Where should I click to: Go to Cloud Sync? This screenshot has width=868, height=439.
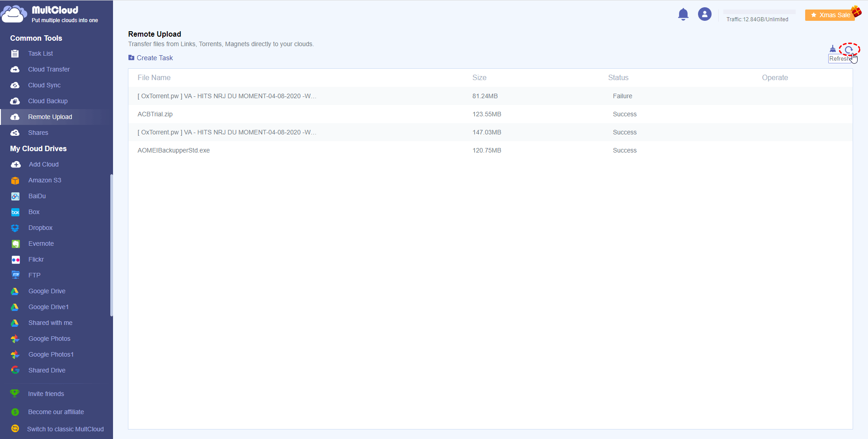[x=44, y=85]
